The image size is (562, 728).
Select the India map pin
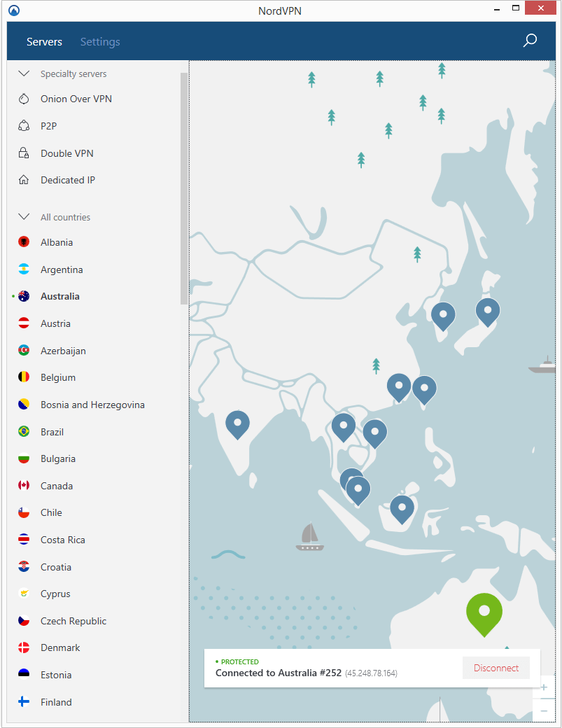click(x=238, y=425)
